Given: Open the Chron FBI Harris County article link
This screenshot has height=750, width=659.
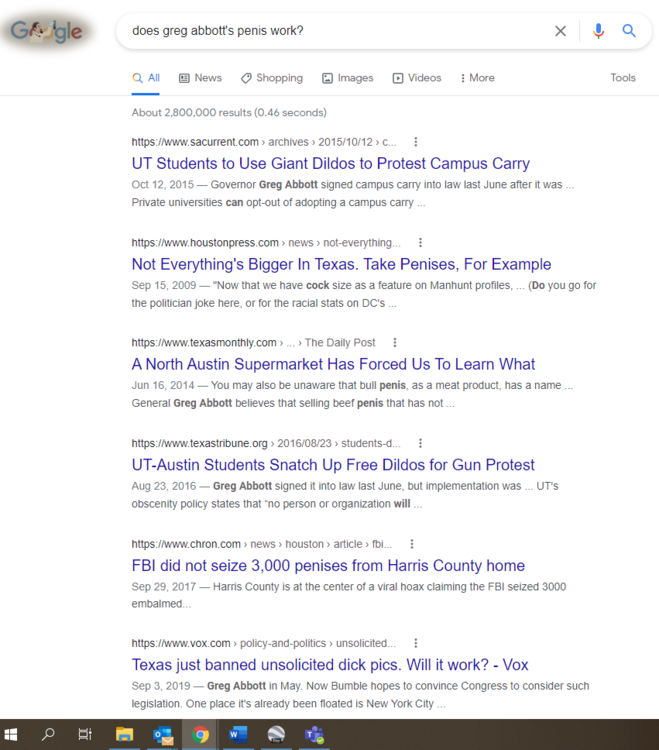Looking at the screenshot, I should (x=328, y=565).
